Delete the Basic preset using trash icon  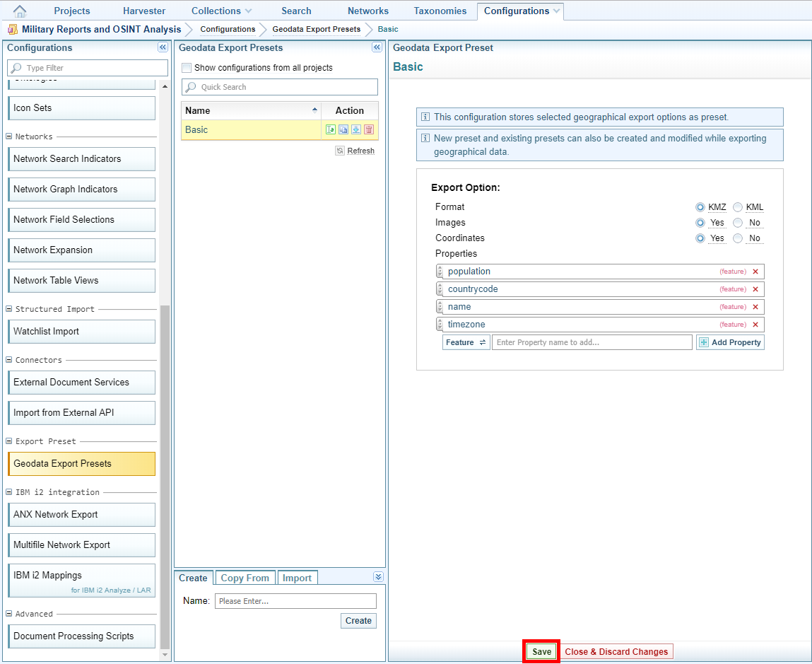click(369, 130)
